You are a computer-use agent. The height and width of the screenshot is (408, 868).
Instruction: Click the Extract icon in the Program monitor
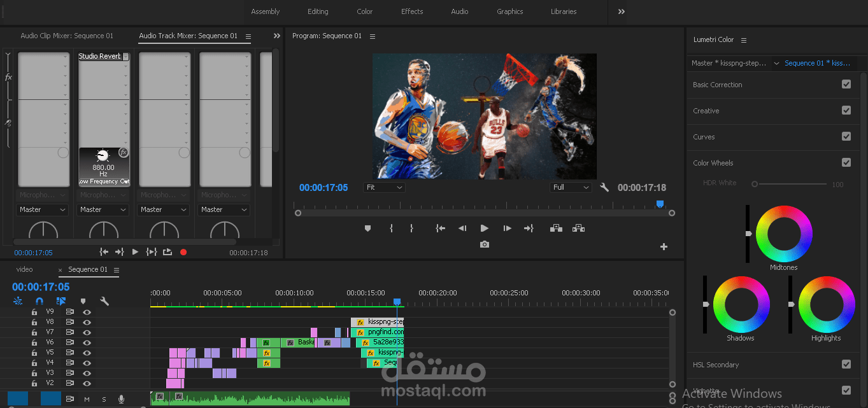578,228
